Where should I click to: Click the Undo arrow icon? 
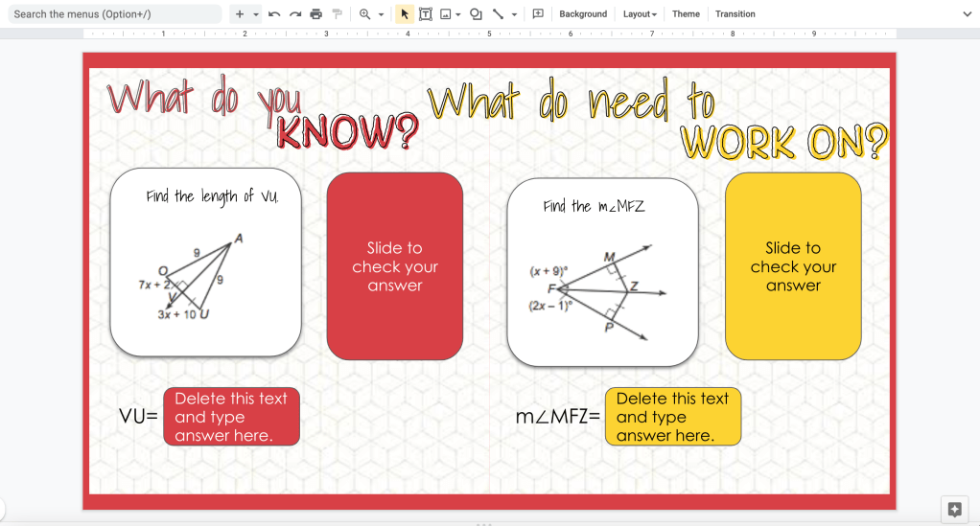tap(275, 14)
